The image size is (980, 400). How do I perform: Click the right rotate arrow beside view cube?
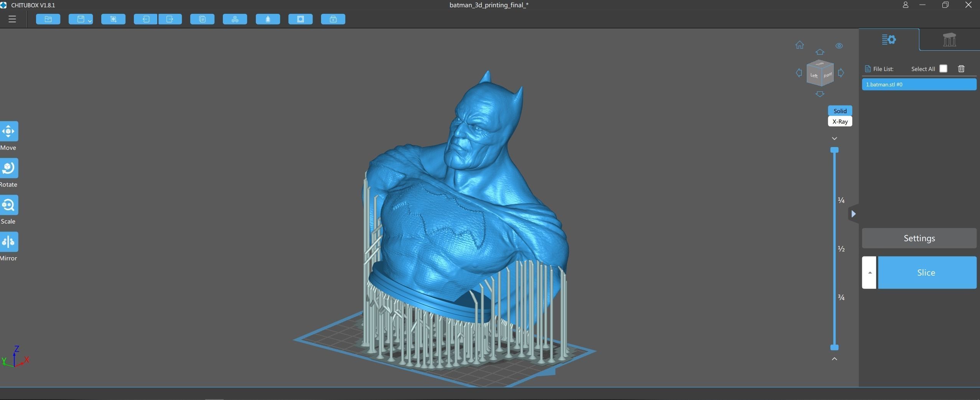click(x=841, y=73)
